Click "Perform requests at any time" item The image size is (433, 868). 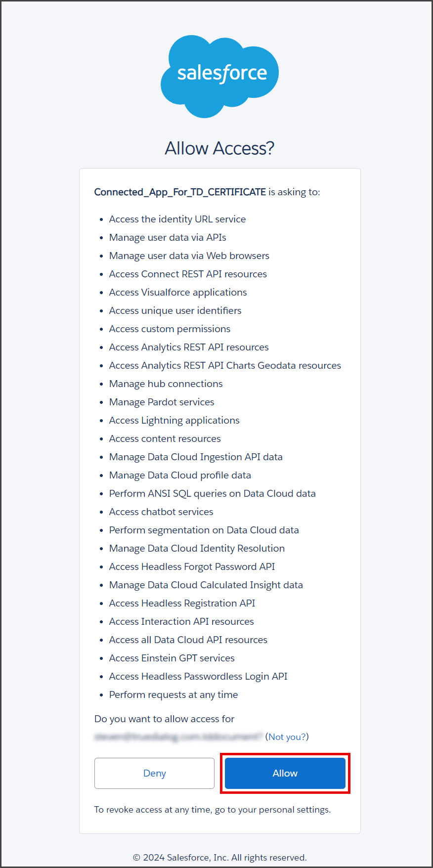[173, 694]
